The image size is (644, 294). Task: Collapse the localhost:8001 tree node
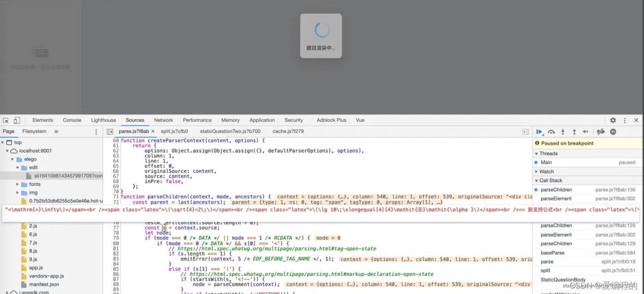[x=8, y=151]
